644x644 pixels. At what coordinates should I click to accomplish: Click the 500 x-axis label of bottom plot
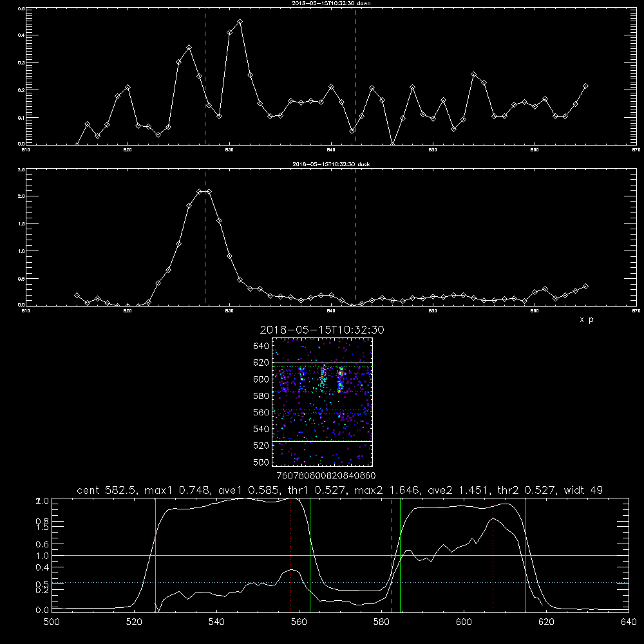[x=52, y=622]
